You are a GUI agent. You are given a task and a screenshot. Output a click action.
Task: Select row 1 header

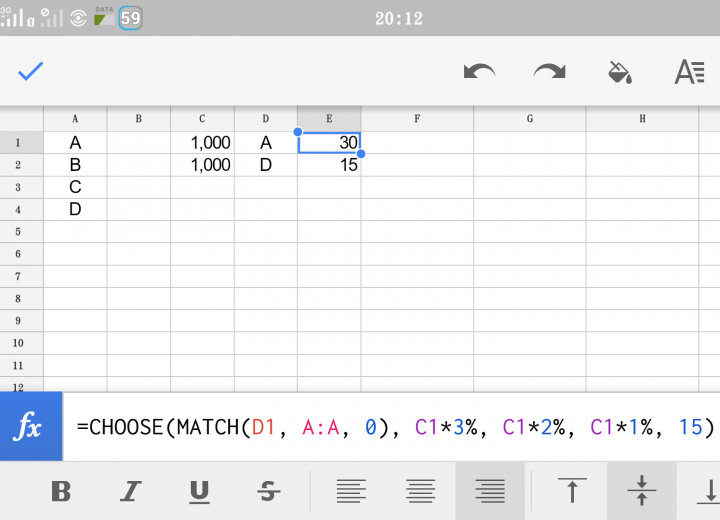[22, 143]
